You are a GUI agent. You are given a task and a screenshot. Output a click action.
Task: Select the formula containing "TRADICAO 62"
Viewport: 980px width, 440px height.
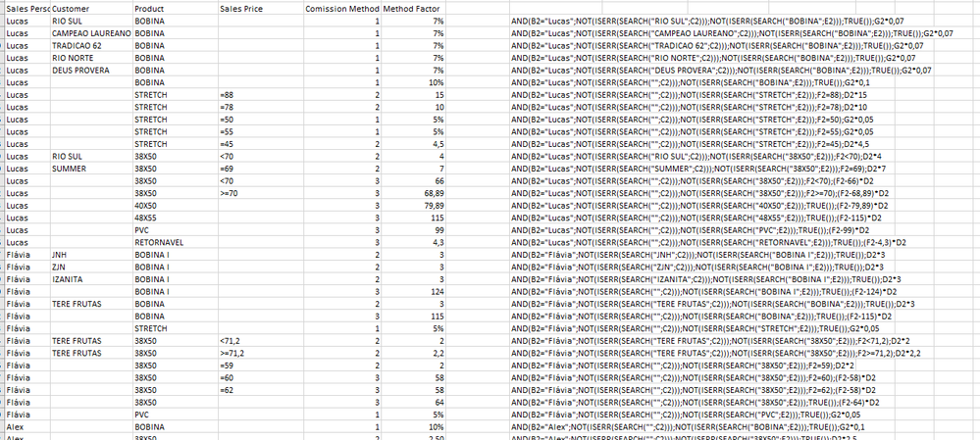click(x=717, y=45)
